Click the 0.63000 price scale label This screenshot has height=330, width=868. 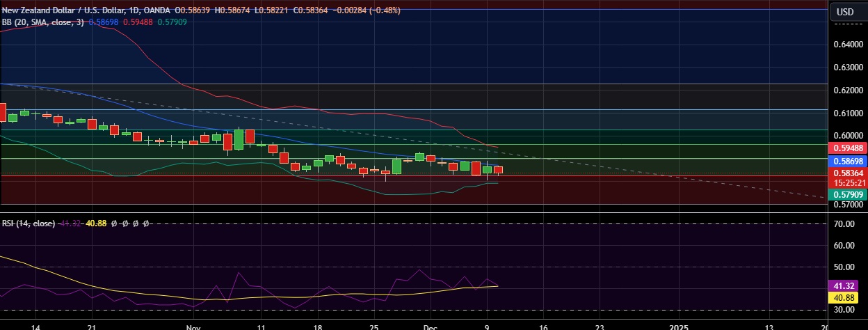848,68
